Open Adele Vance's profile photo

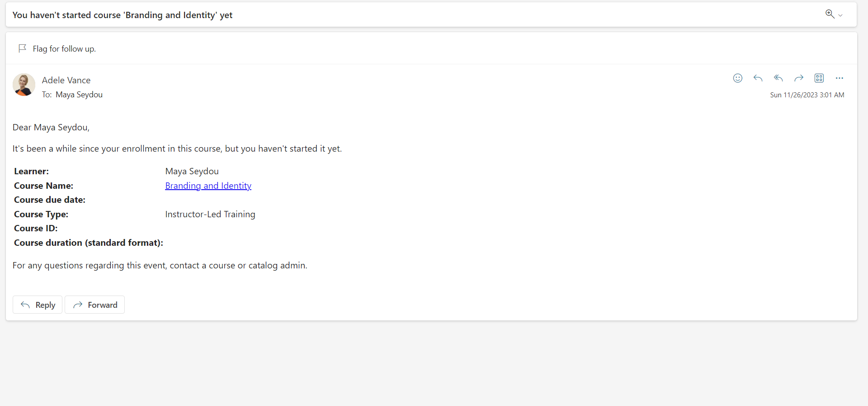[24, 85]
